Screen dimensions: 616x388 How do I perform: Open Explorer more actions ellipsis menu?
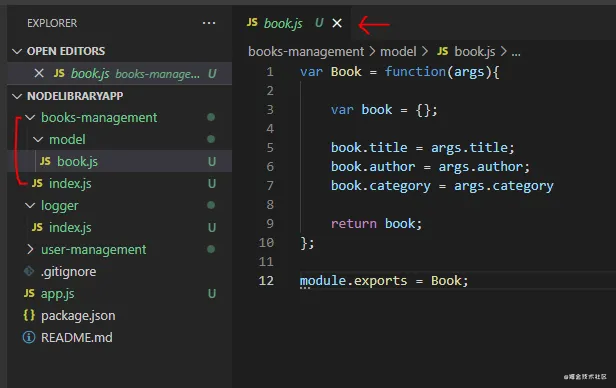tap(209, 23)
